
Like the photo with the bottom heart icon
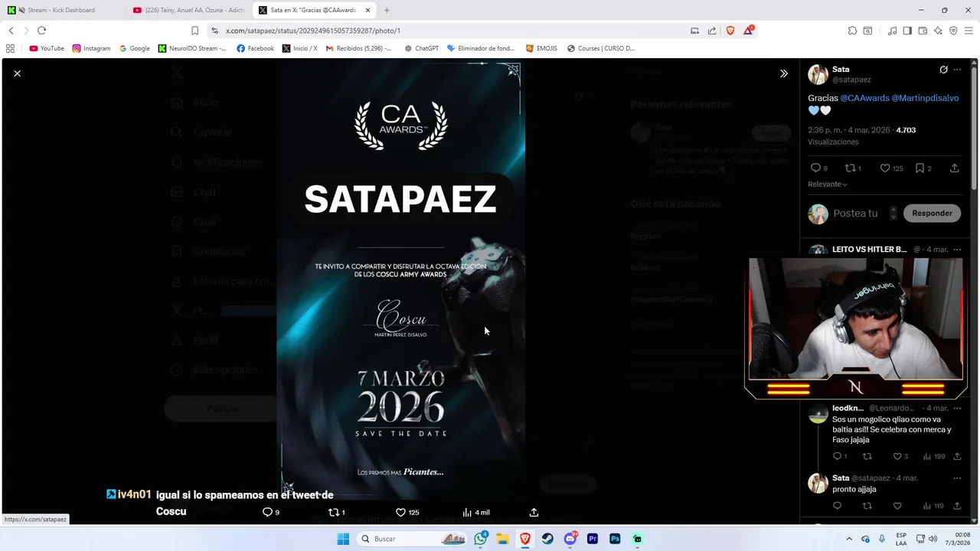[x=400, y=513]
